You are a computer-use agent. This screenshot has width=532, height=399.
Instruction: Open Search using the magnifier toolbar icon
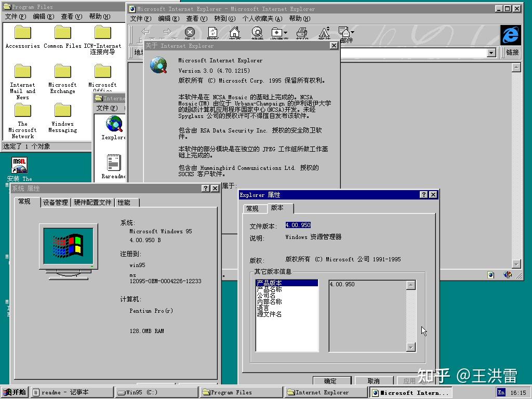click(x=257, y=32)
